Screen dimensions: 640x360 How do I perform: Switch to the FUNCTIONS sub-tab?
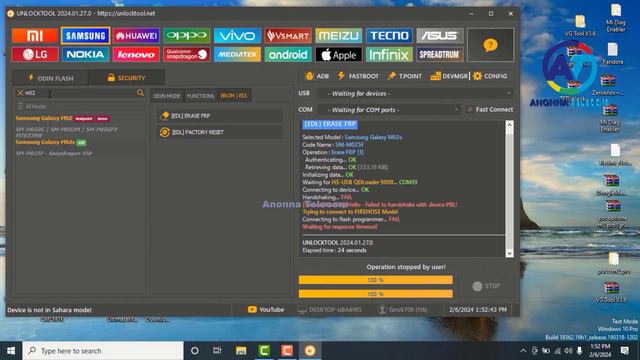click(x=200, y=96)
